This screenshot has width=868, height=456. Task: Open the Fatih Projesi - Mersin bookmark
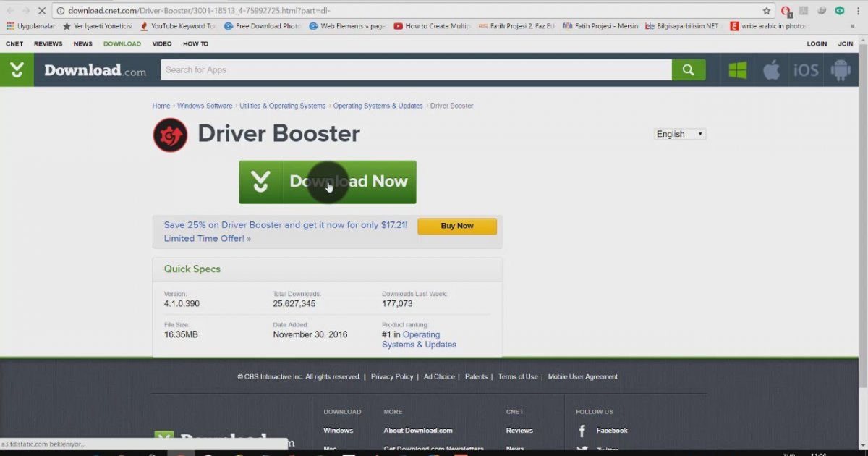click(x=600, y=26)
